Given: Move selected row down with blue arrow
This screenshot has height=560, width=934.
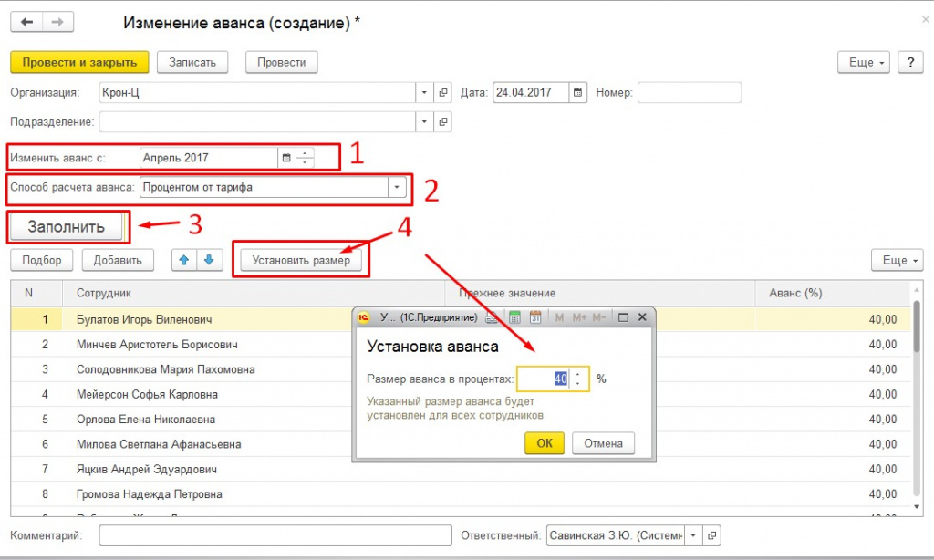Looking at the screenshot, I should click(x=209, y=260).
